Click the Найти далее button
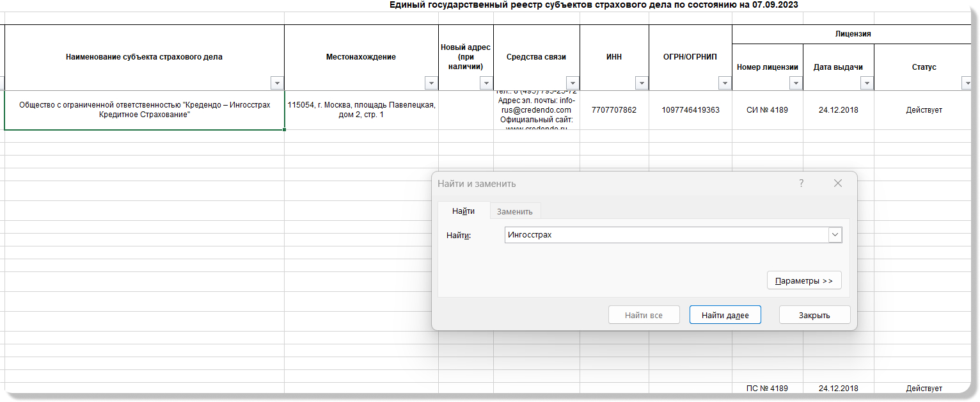 725,315
